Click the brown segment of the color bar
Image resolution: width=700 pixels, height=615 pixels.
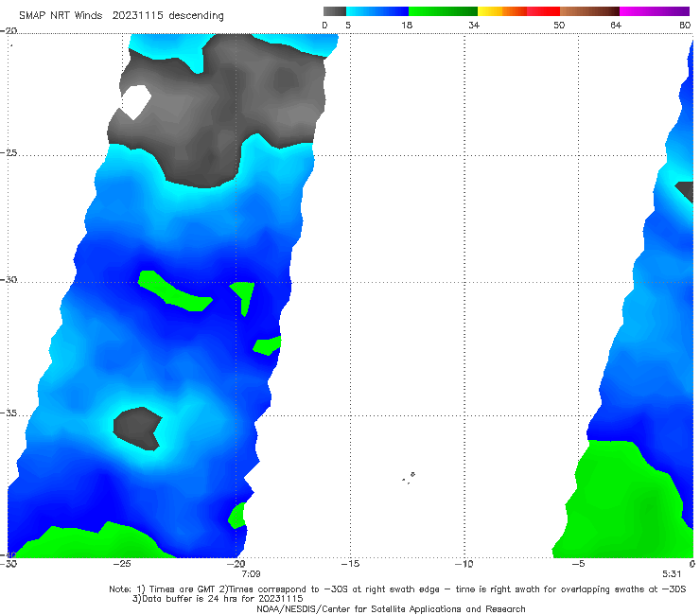(x=589, y=11)
